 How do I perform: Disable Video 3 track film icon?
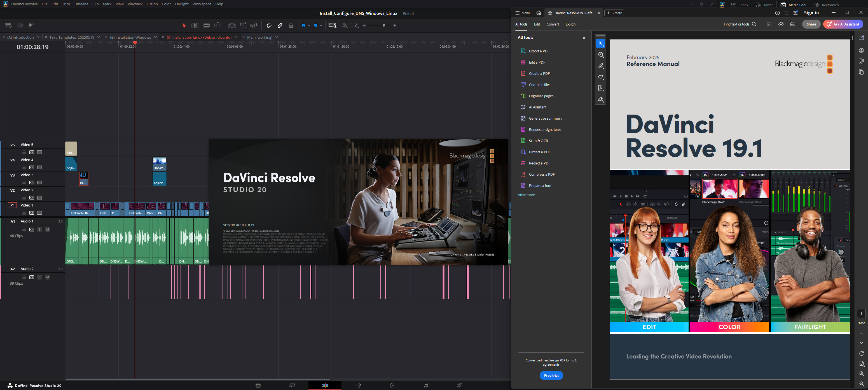39,182
